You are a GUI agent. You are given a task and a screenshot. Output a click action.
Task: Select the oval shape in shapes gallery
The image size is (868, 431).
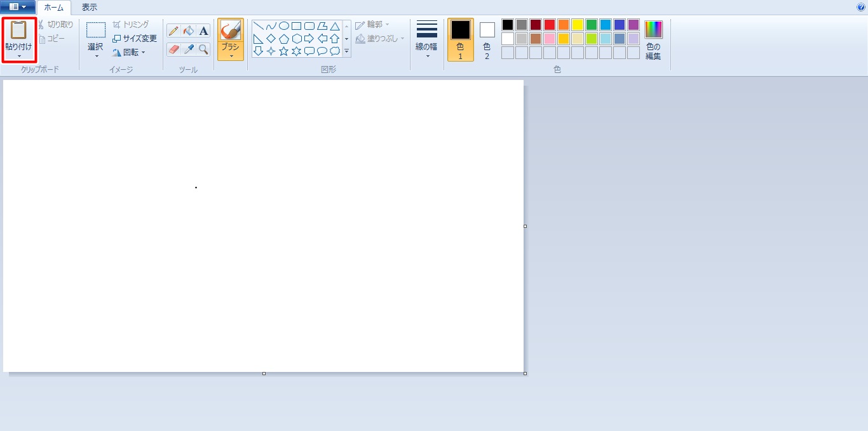[284, 26]
